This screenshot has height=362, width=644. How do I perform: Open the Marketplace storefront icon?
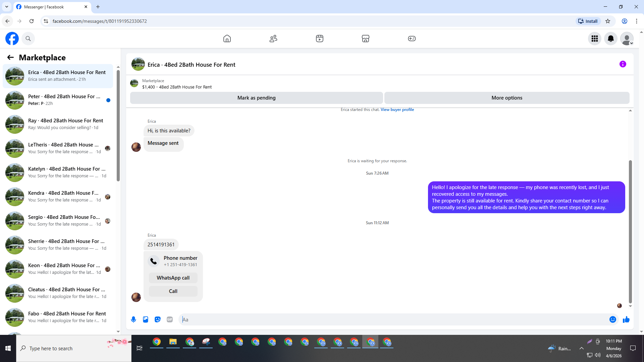[366, 39]
